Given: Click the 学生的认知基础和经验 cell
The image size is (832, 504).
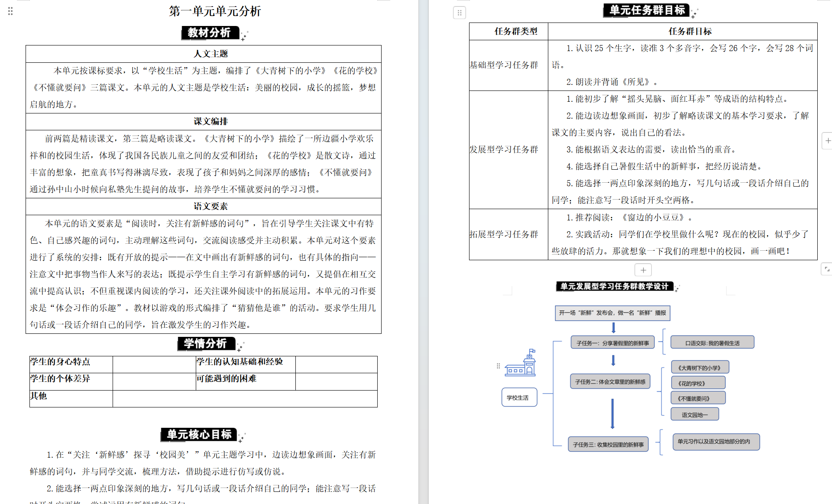Looking at the screenshot, I should click(x=246, y=365).
